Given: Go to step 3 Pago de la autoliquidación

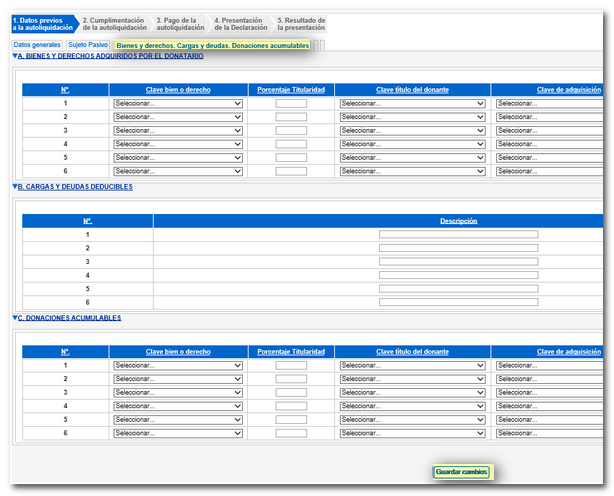Looking at the screenshot, I should point(179,24).
